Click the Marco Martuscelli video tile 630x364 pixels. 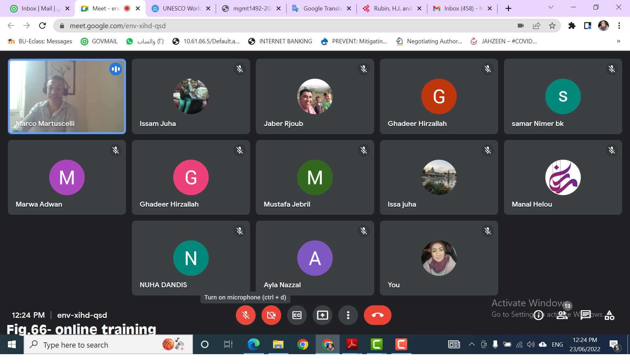67,96
